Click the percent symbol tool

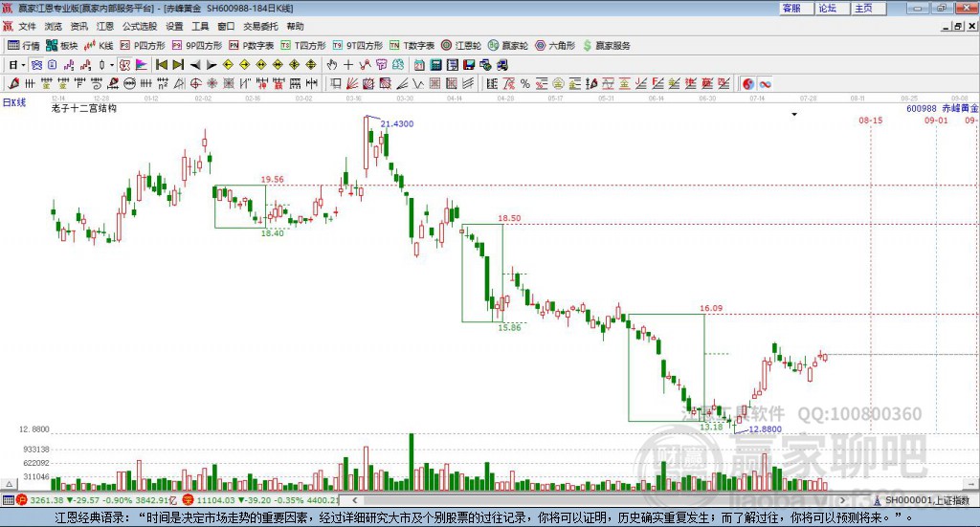click(x=525, y=83)
